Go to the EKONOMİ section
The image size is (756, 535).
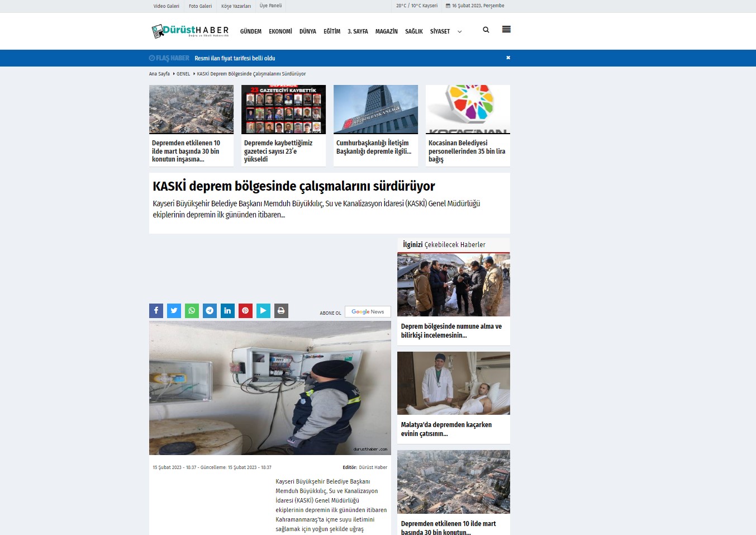click(280, 32)
